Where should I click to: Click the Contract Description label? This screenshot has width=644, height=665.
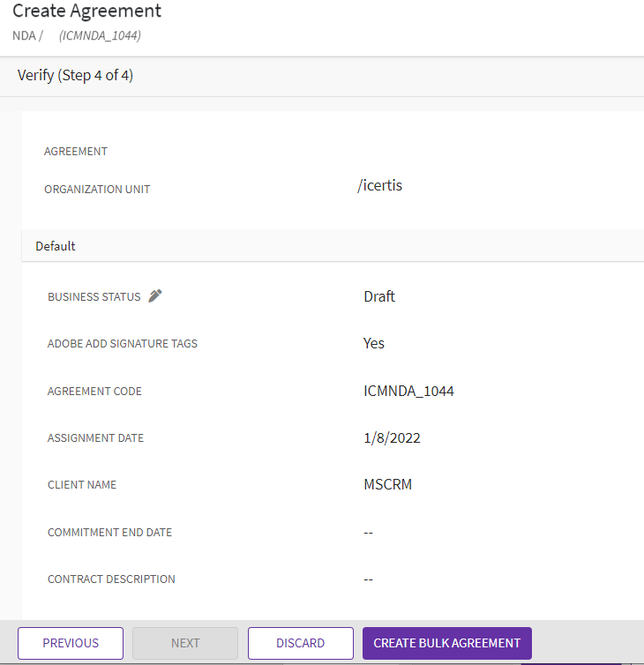point(111,579)
